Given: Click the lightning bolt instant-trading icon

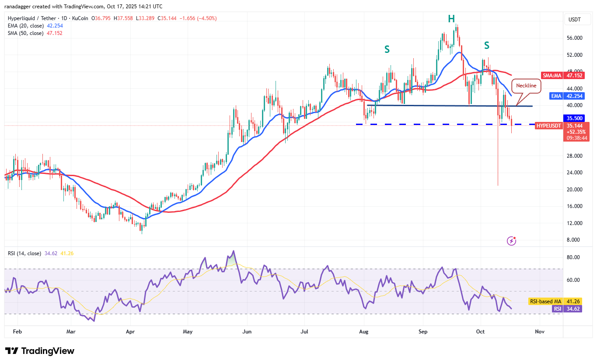Looking at the screenshot, I should 511,240.
